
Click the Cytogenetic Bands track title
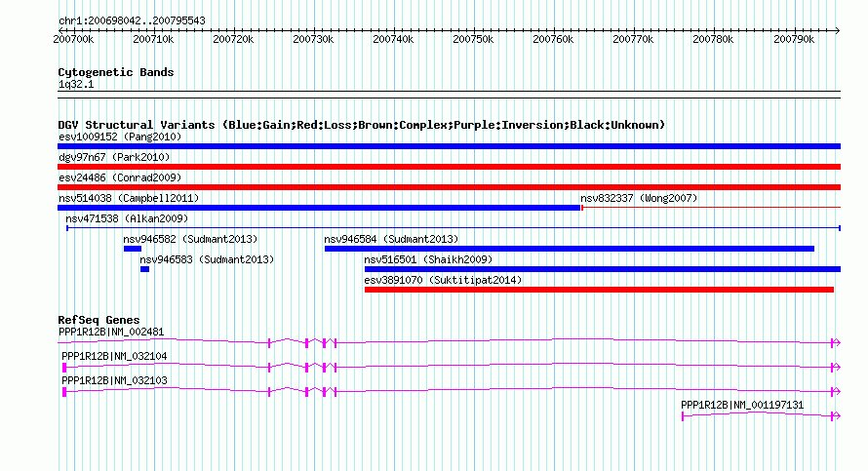(116, 72)
